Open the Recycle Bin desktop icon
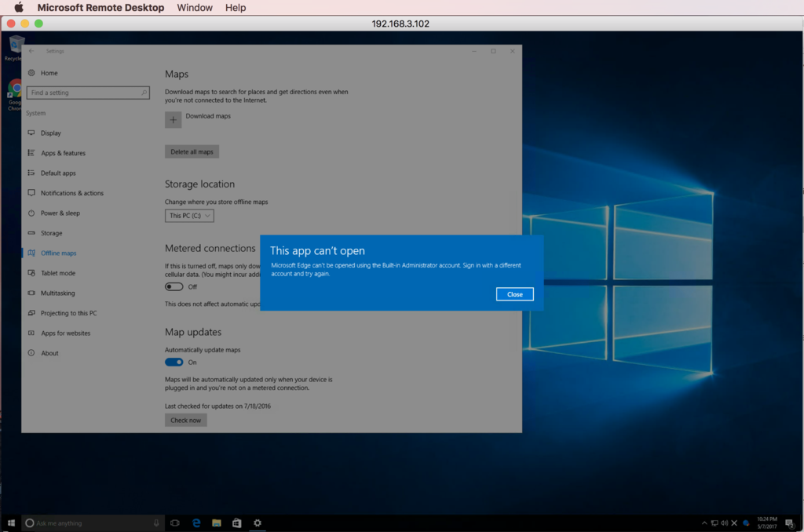 click(14, 48)
